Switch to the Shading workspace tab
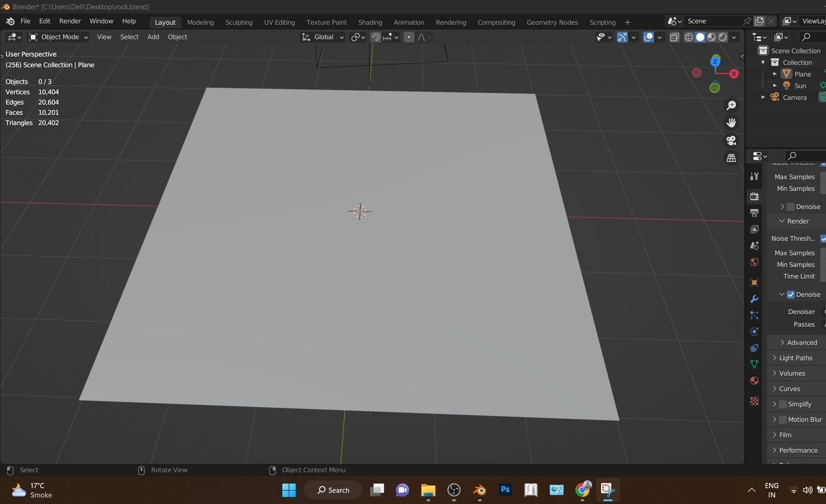Viewport: 826px width, 504px height. (x=370, y=22)
